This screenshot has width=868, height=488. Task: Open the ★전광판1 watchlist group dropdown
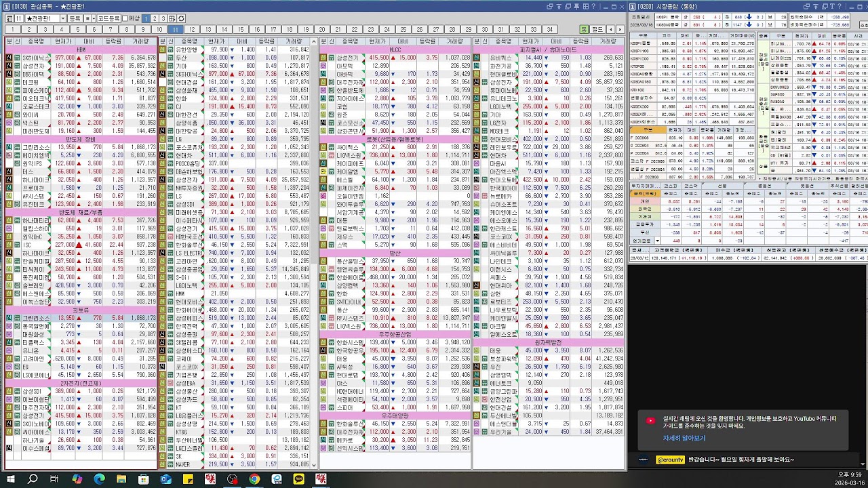(x=63, y=18)
